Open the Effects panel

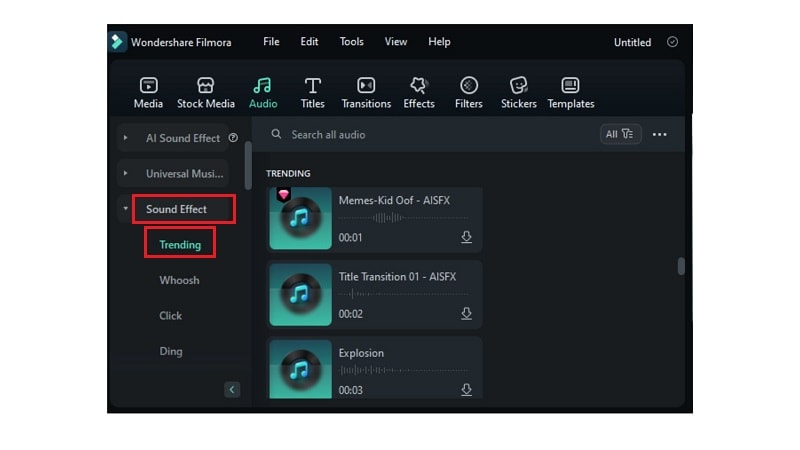[419, 92]
